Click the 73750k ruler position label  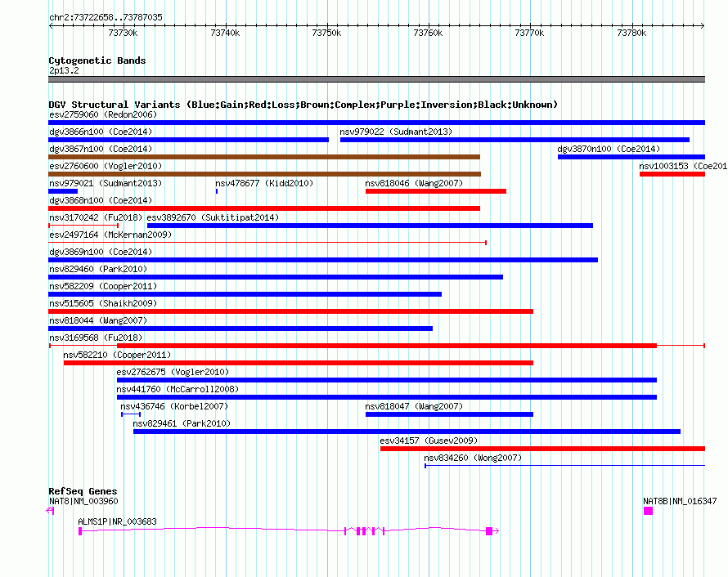(x=326, y=33)
